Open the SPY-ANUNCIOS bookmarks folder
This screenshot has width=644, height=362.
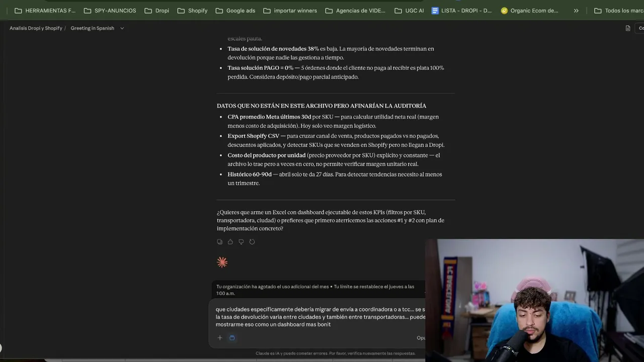pos(110,11)
